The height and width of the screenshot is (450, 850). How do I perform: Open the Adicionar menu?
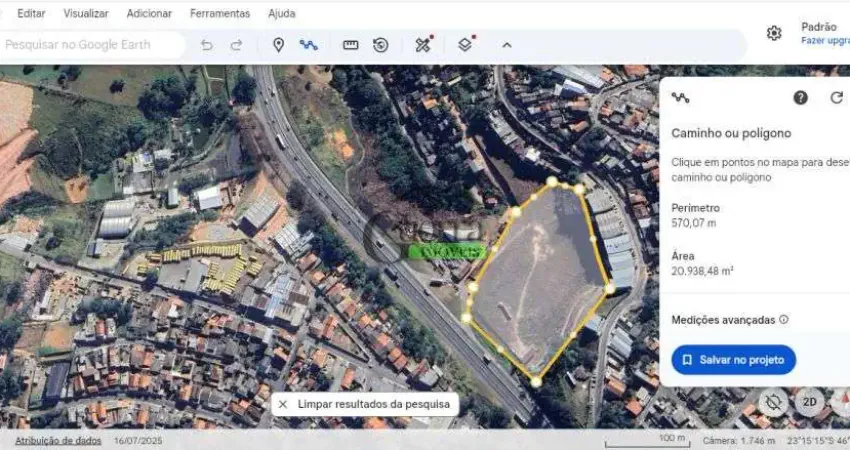[x=149, y=14]
